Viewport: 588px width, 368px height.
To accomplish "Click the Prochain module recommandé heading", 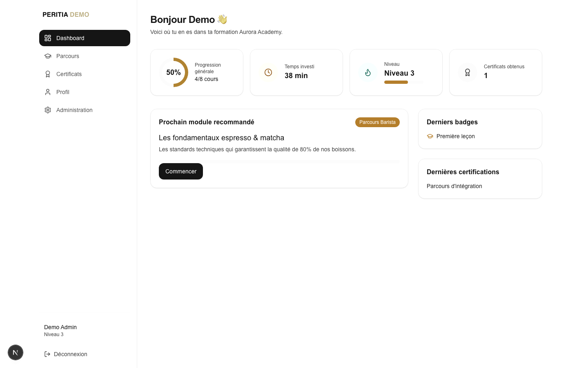I will 207,122.
